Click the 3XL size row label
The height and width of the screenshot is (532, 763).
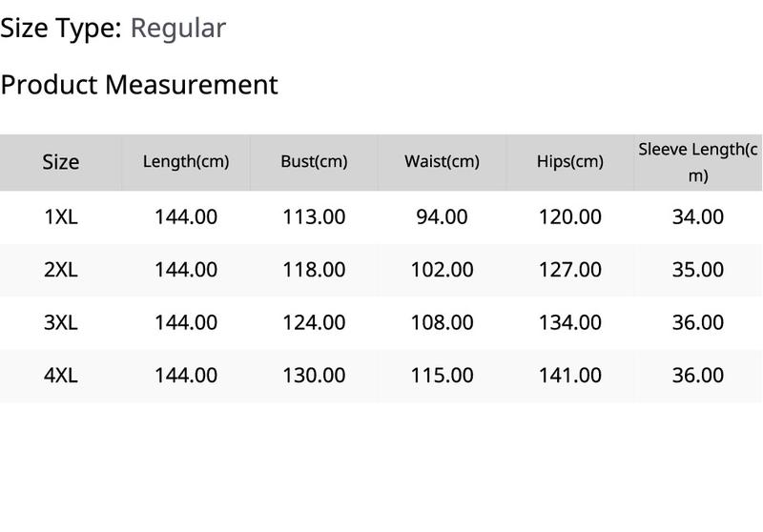61,322
